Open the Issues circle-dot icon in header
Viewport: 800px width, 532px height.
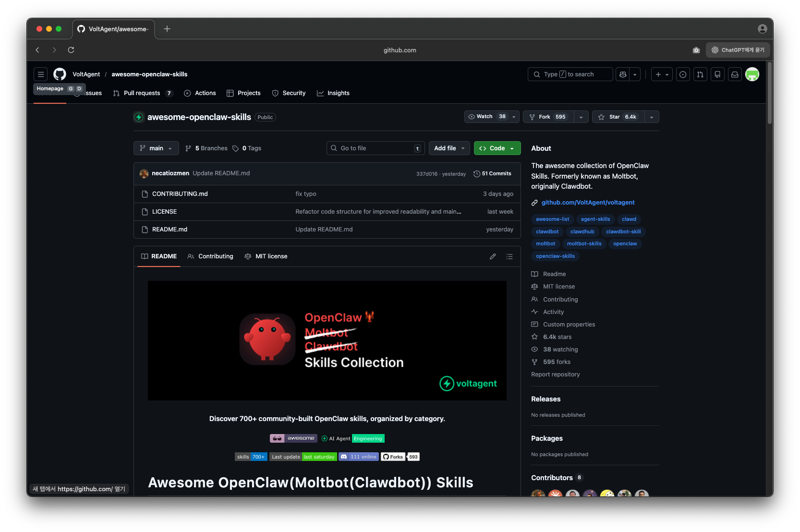pos(683,74)
